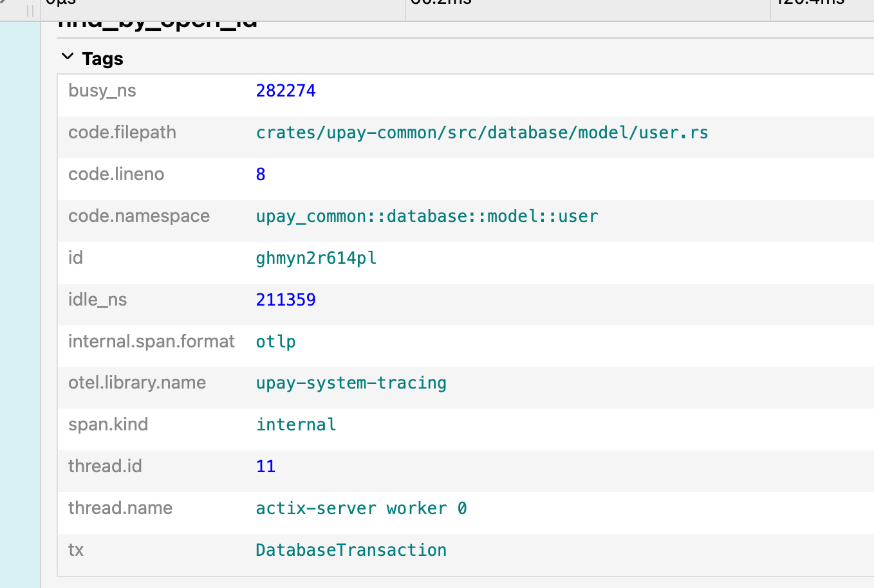Viewport: 874px width, 588px height.
Task: Click the busy_ns value 282274
Action: 286,91
